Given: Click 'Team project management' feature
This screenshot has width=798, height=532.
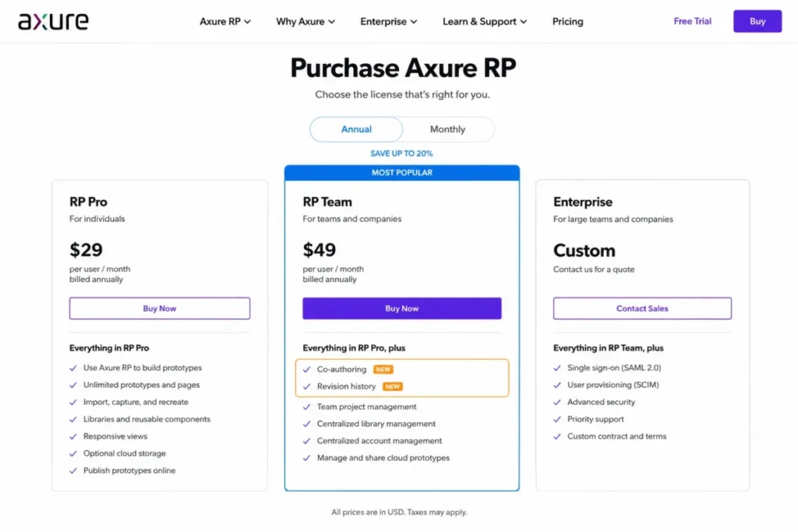Looking at the screenshot, I should (366, 407).
